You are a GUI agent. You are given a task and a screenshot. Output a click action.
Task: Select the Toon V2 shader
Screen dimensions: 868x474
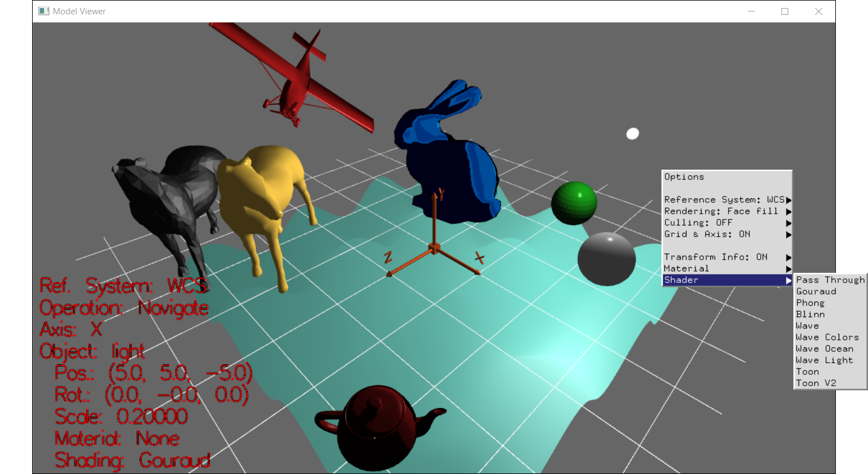coord(830,383)
